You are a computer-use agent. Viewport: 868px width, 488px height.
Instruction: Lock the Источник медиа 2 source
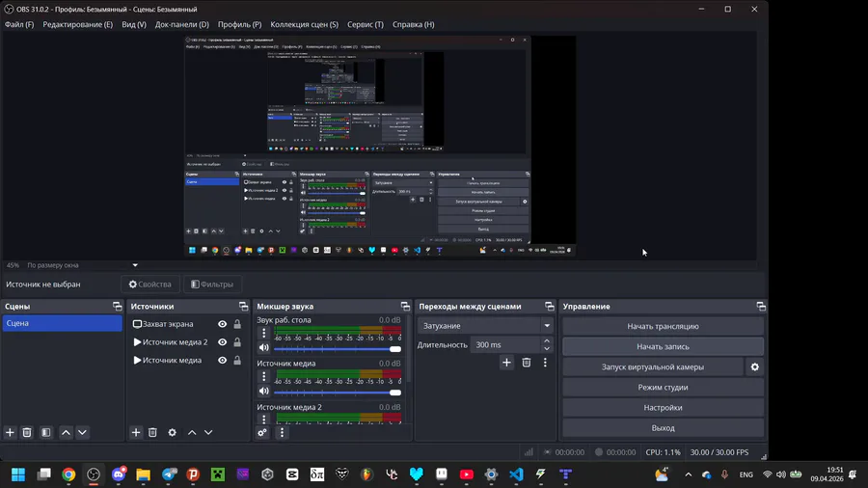(237, 342)
